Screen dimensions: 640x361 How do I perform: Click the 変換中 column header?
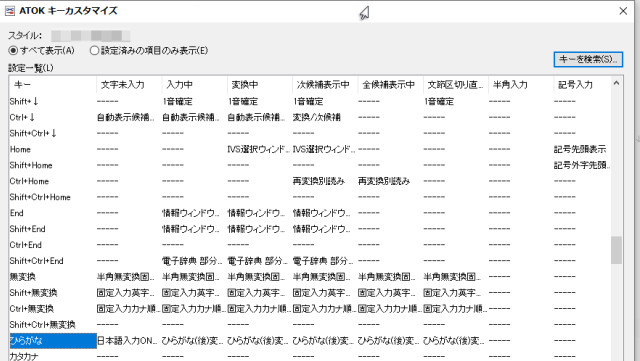point(260,85)
